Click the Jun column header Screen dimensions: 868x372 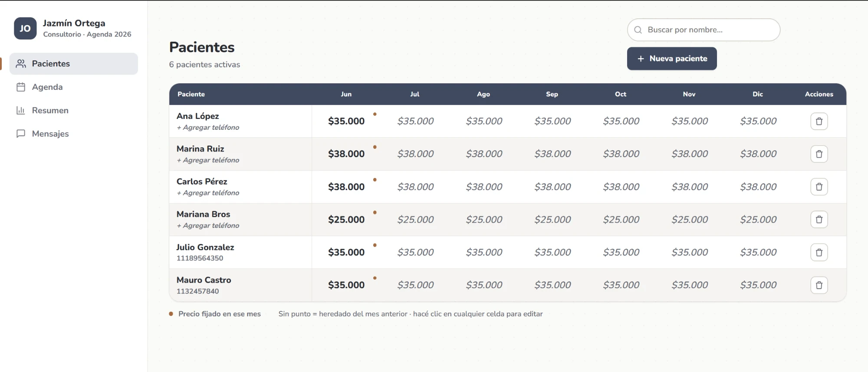(346, 94)
